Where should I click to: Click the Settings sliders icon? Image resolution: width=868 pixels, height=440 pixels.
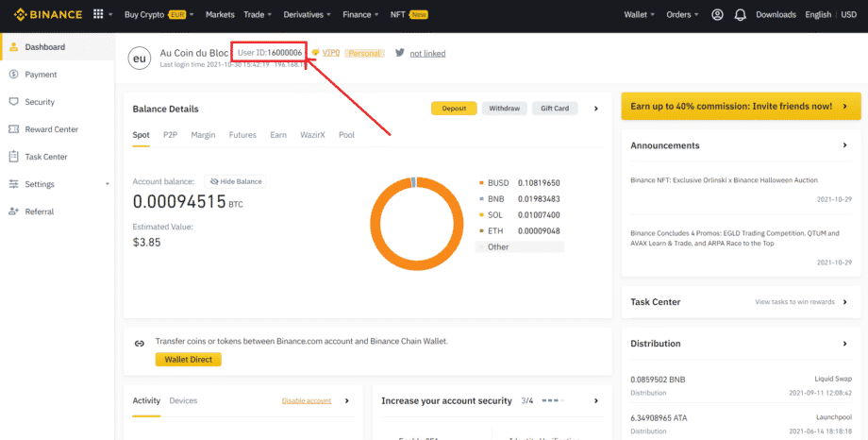click(x=14, y=184)
